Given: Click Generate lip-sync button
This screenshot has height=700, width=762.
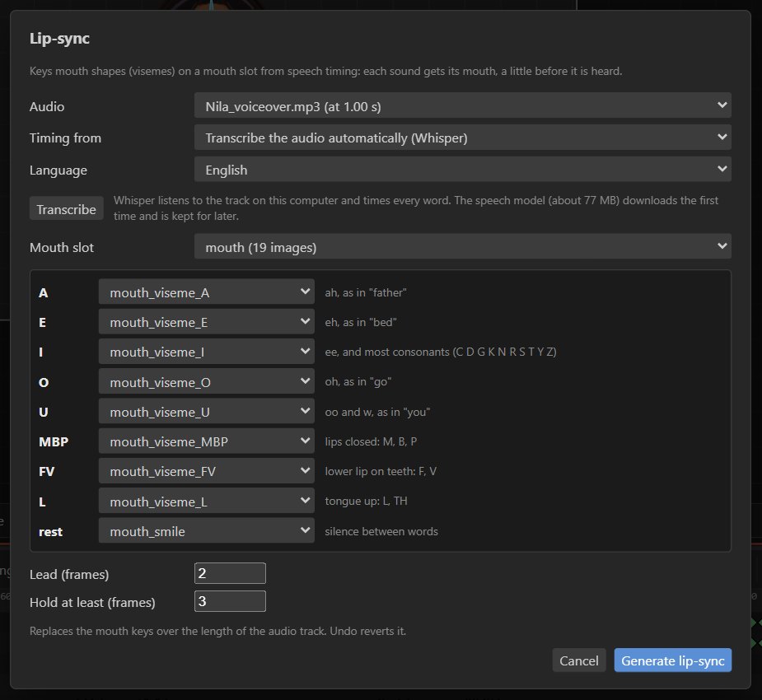Looking at the screenshot, I should [x=672, y=660].
